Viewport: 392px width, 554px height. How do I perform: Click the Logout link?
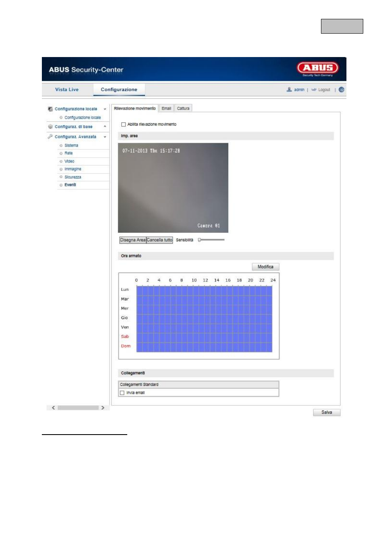pos(324,90)
